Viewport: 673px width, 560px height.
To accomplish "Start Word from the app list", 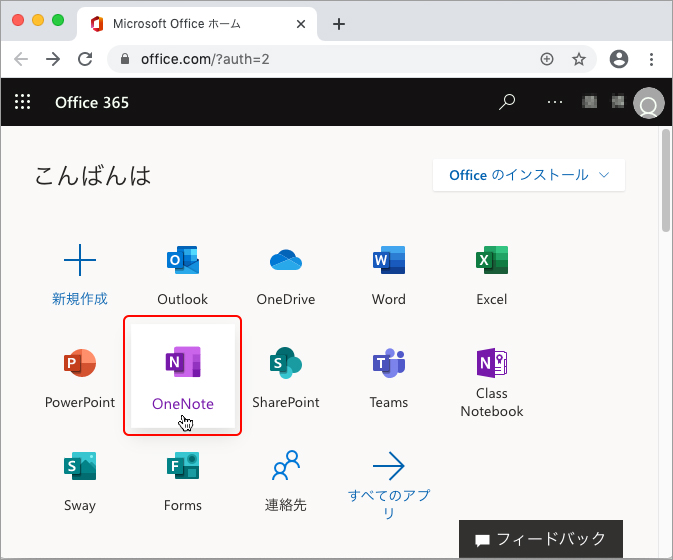I will 388,262.
